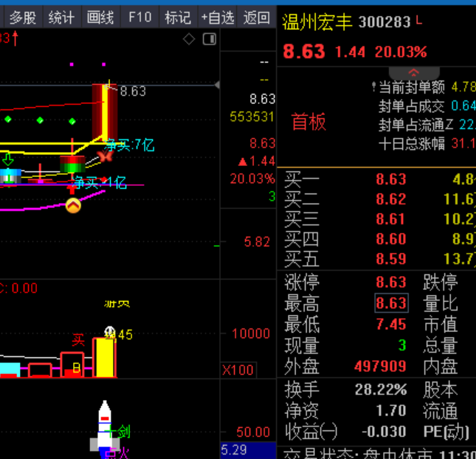Click the green down-arrow signal icon

pos(8,159)
